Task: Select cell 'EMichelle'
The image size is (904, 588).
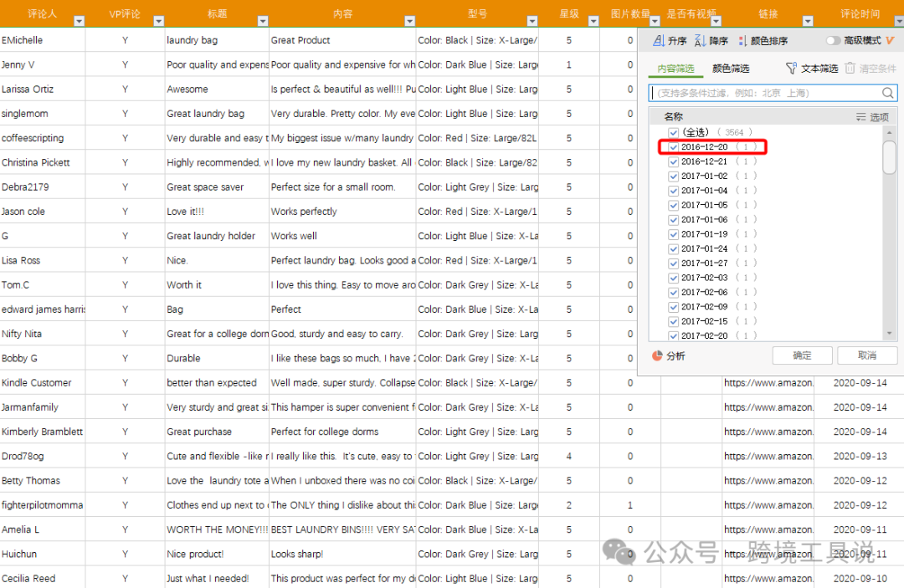Action: (43, 40)
